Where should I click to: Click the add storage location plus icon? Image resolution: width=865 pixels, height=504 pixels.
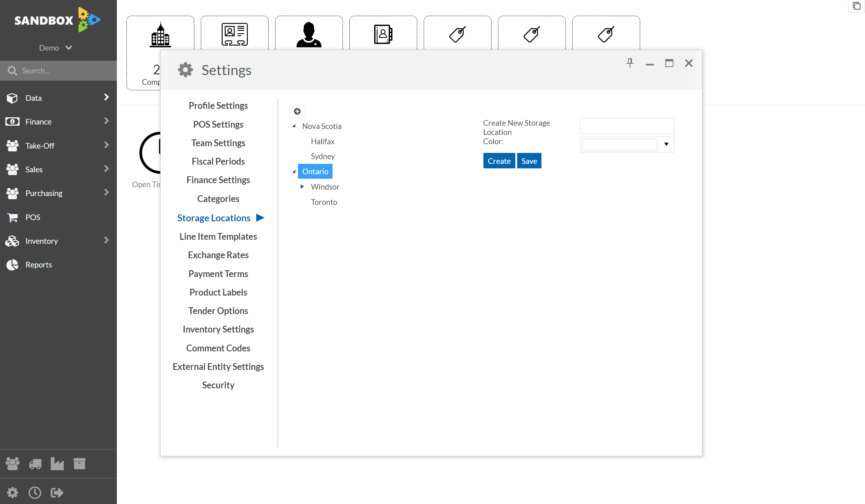tap(297, 111)
